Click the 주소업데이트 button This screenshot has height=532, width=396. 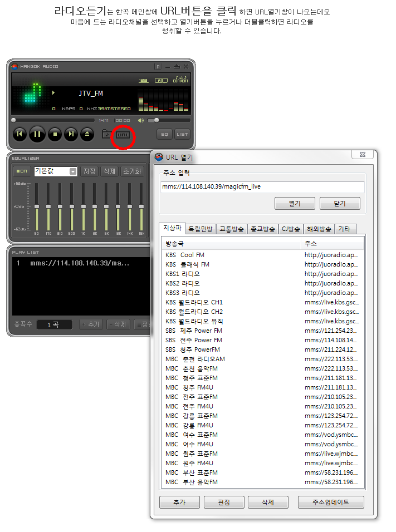(x=331, y=502)
